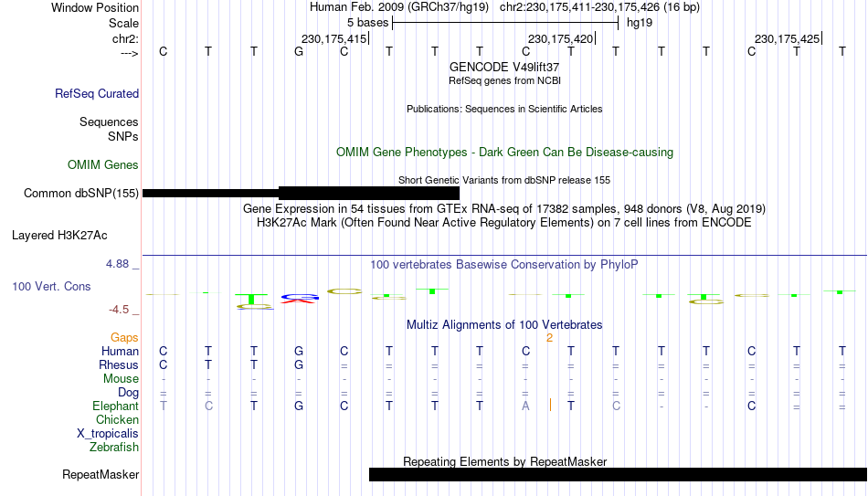Image resolution: width=868 pixels, height=496 pixels.
Task: Click the G base in the Rhesus row
Action: click(299, 364)
